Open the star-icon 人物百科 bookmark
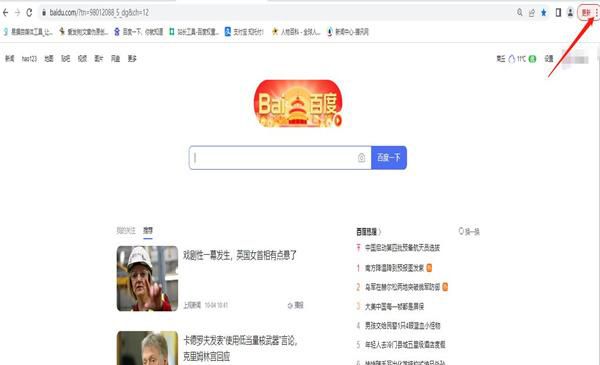Screen dimensions: 600x365 295,32
